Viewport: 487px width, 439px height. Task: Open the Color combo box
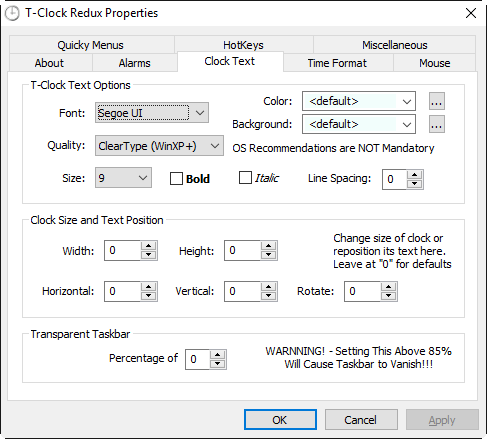coord(359,101)
